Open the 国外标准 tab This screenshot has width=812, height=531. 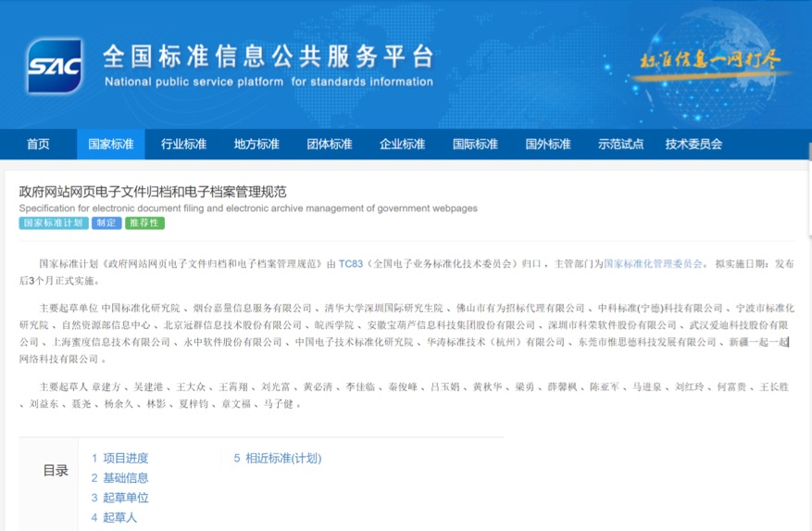(x=548, y=145)
